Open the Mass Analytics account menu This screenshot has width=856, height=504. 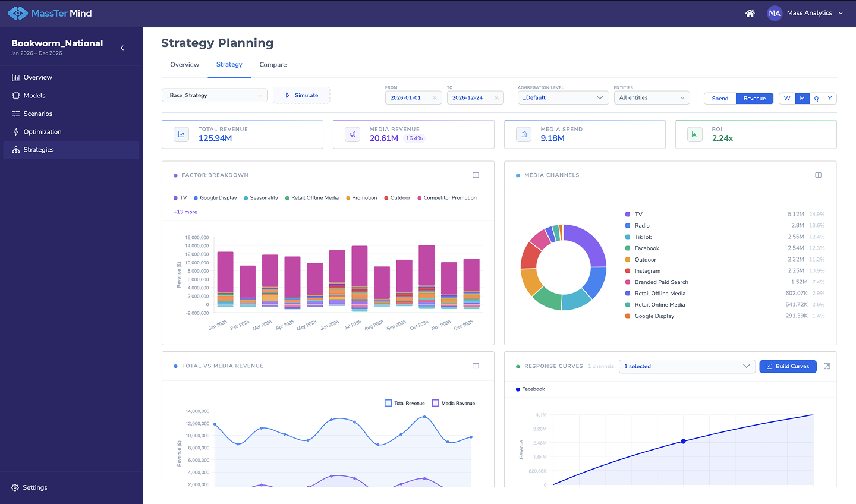click(x=806, y=13)
